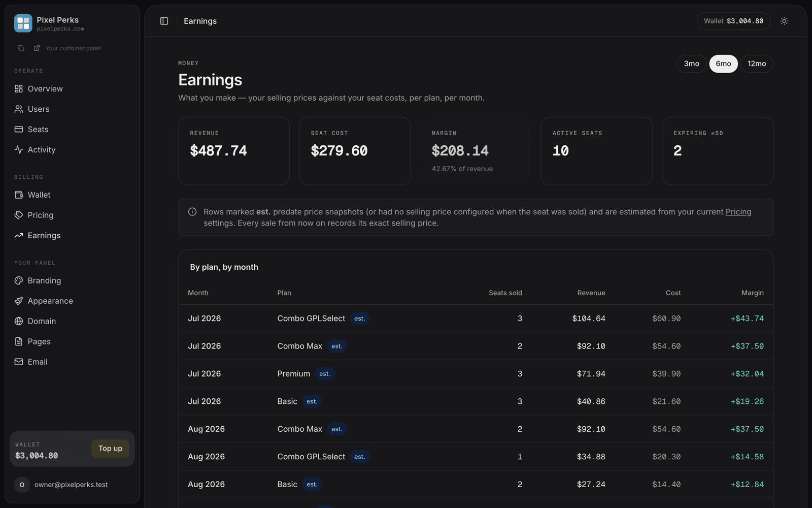Click the Revenue $487.74 card
Viewport: 812px width, 508px height.
[x=234, y=151]
